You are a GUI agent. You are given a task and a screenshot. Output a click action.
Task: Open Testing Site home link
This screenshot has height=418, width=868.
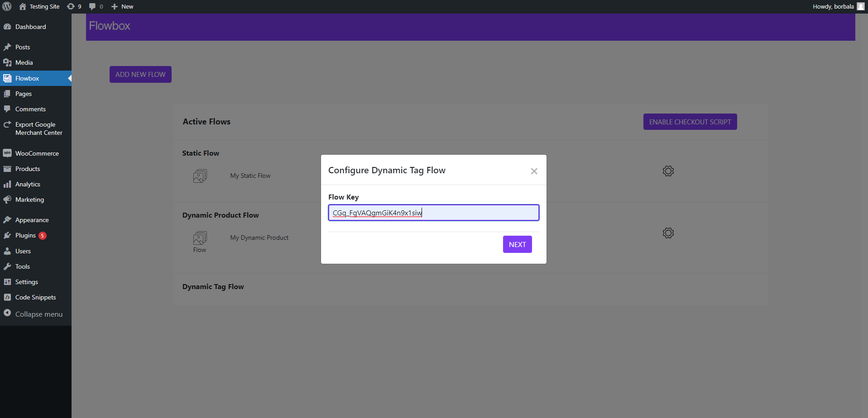39,6
